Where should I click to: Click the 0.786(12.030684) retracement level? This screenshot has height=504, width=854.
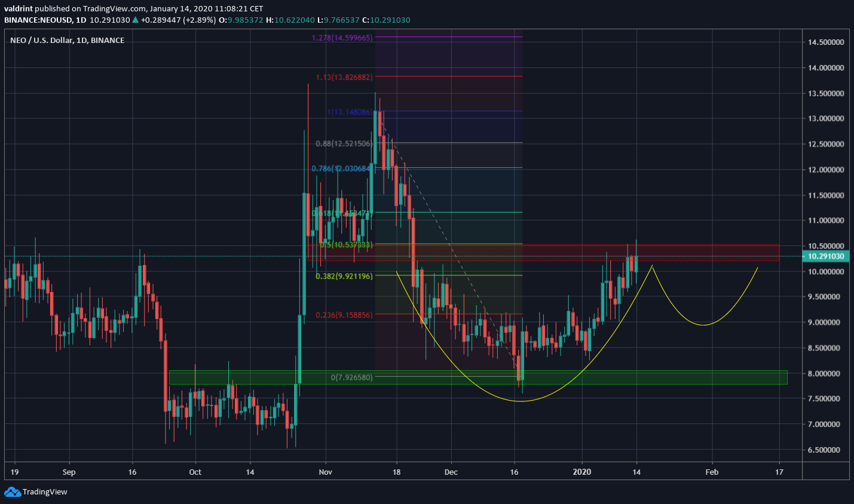pos(341,169)
